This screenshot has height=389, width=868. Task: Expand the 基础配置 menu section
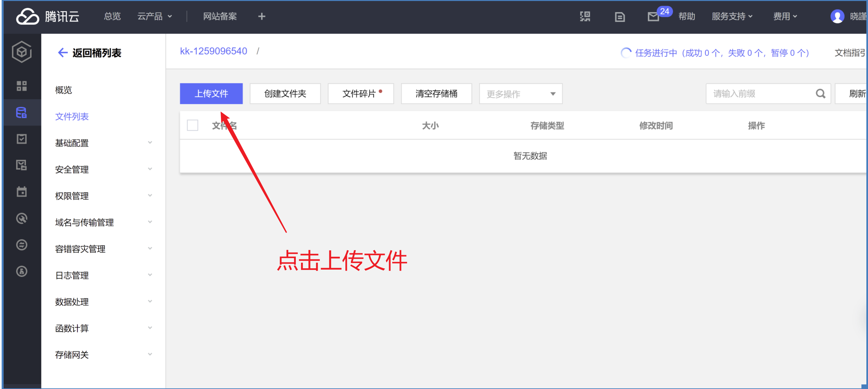tap(103, 143)
